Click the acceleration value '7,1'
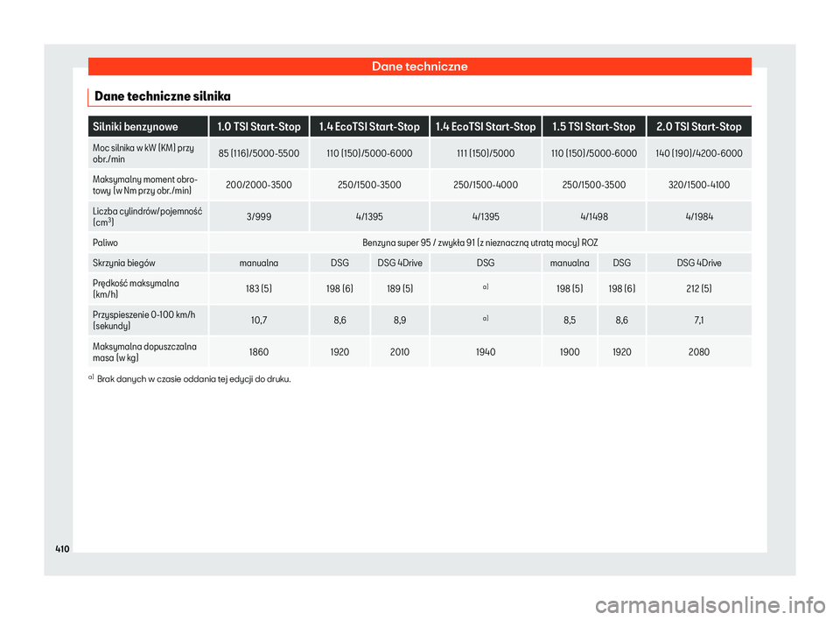 click(x=699, y=321)
